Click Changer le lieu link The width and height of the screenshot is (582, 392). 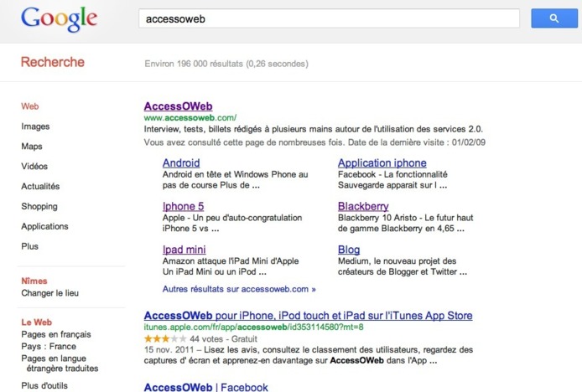coord(49,292)
